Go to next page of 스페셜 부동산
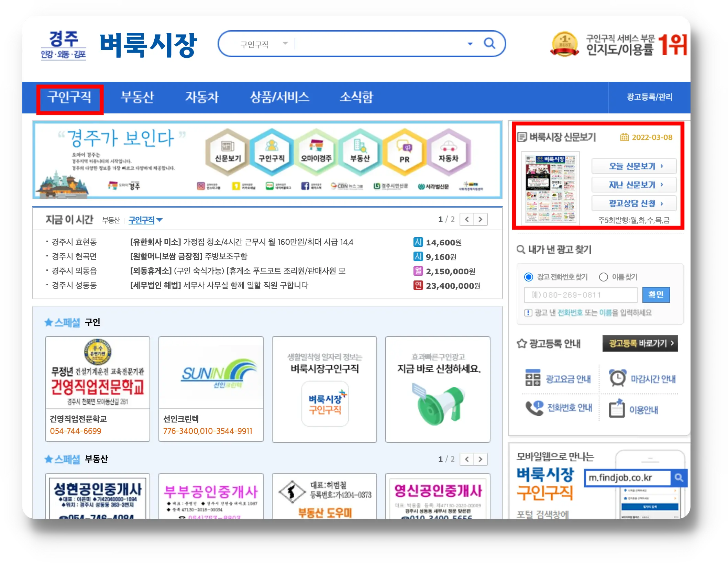The width and height of the screenshot is (728, 563). (x=481, y=459)
